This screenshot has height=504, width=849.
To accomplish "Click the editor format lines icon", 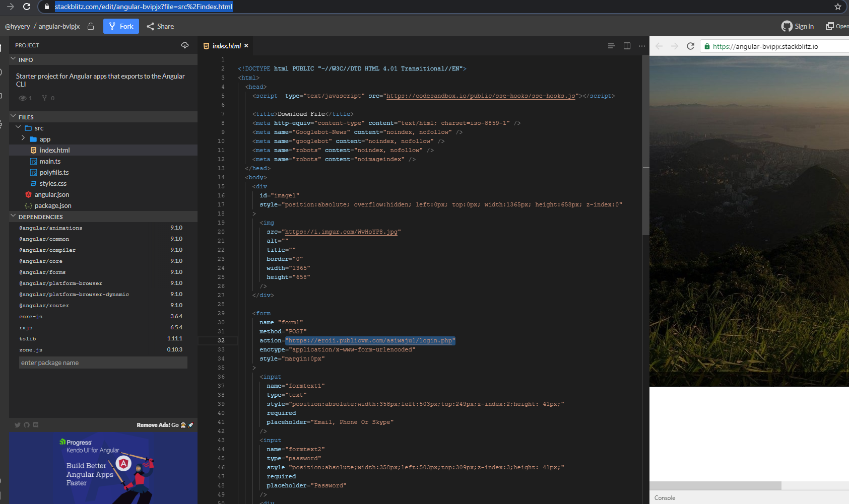I will (611, 46).
